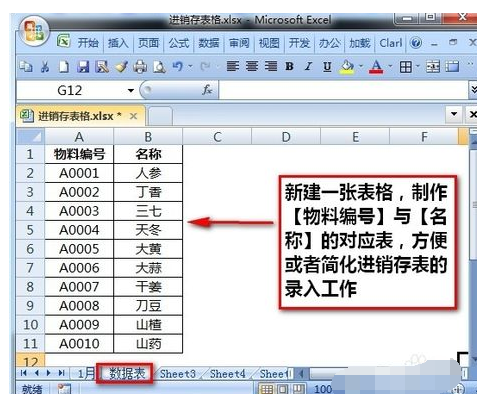Open the 插入 ribbon tab
This screenshot has width=477, height=394.
point(118,43)
